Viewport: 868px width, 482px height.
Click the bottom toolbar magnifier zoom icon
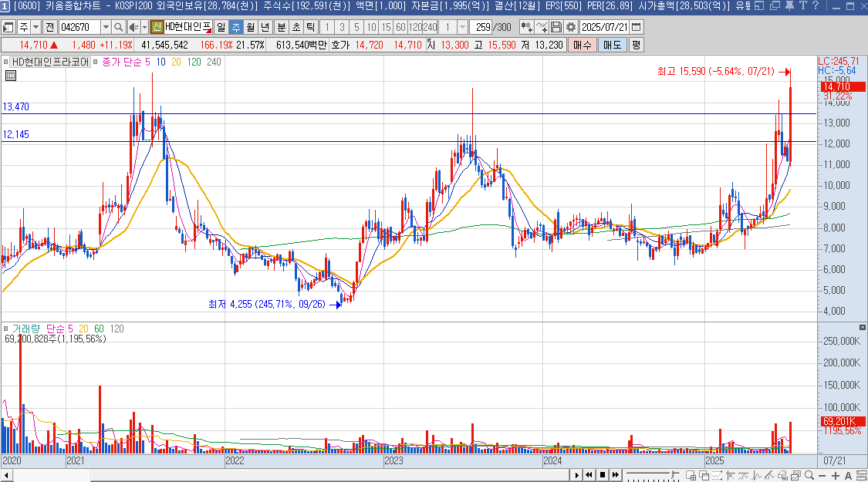click(x=809, y=475)
